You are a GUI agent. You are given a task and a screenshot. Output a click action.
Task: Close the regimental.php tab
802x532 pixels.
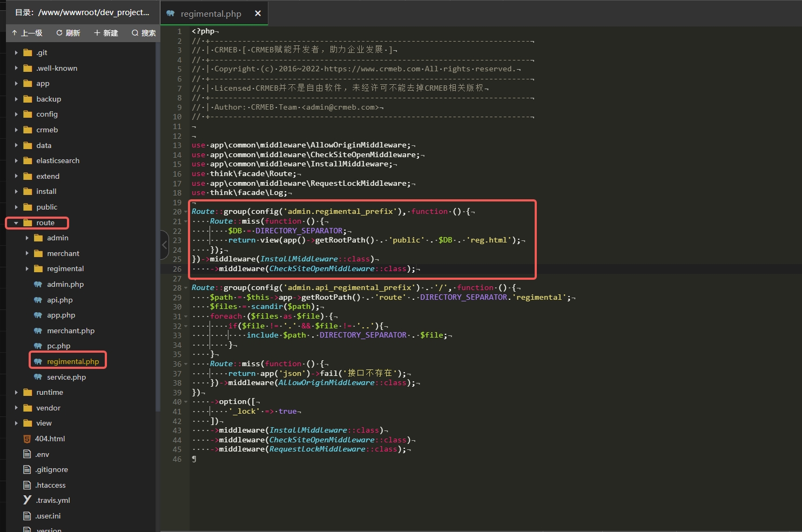pos(258,14)
